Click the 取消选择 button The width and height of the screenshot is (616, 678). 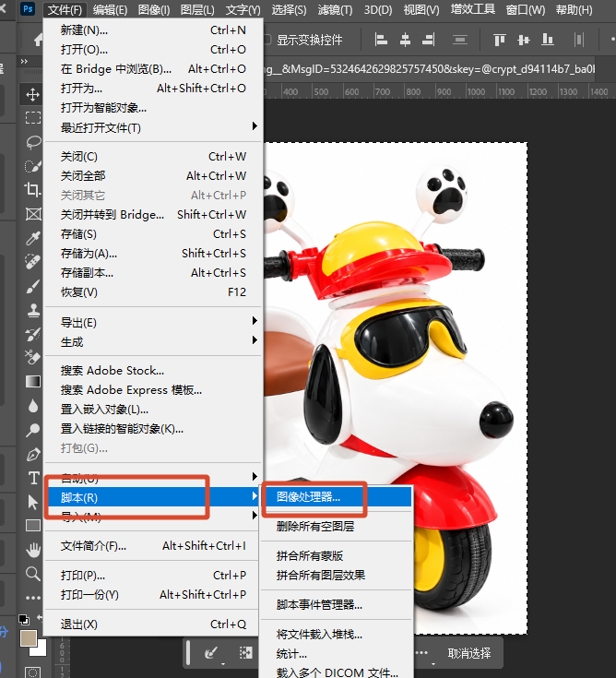[x=469, y=653]
